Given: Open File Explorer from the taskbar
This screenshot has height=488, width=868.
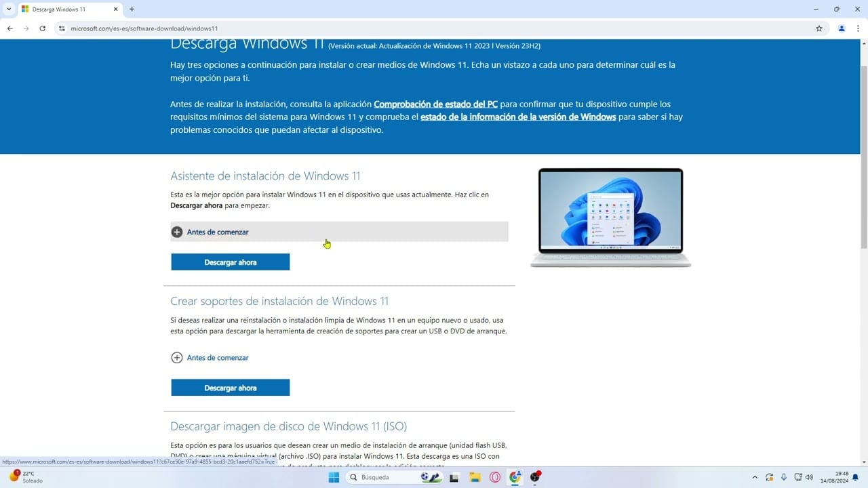Looking at the screenshot, I should click(475, 477).
